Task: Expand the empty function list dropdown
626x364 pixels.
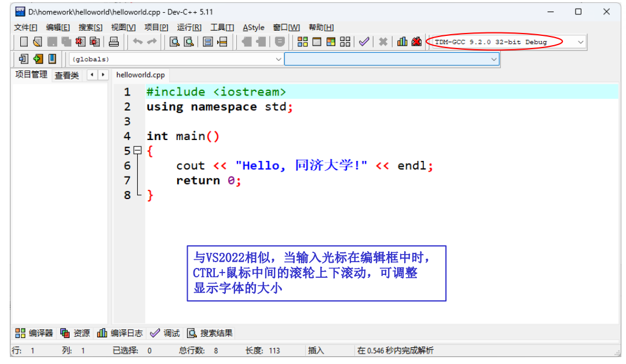Action: click(x=494, y=59)
